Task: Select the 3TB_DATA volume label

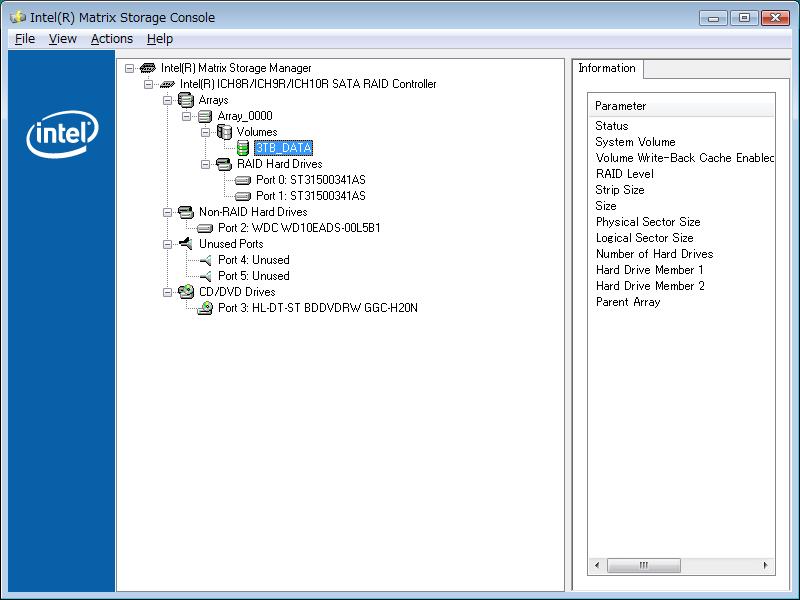Action: [x=283, y=148]
